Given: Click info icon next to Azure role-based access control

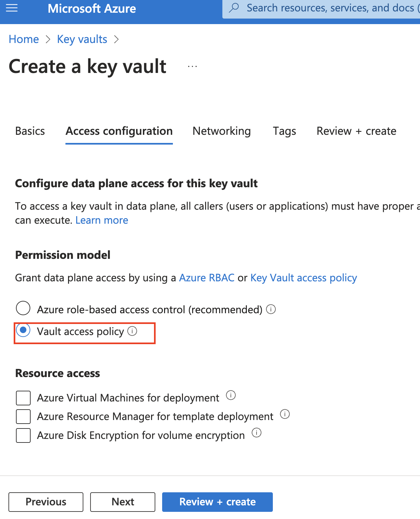Looking at the screenshot, I should point(271,309).
